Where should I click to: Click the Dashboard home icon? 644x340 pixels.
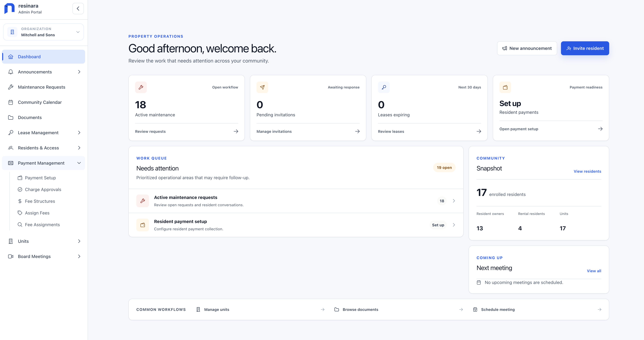(11, 57)
